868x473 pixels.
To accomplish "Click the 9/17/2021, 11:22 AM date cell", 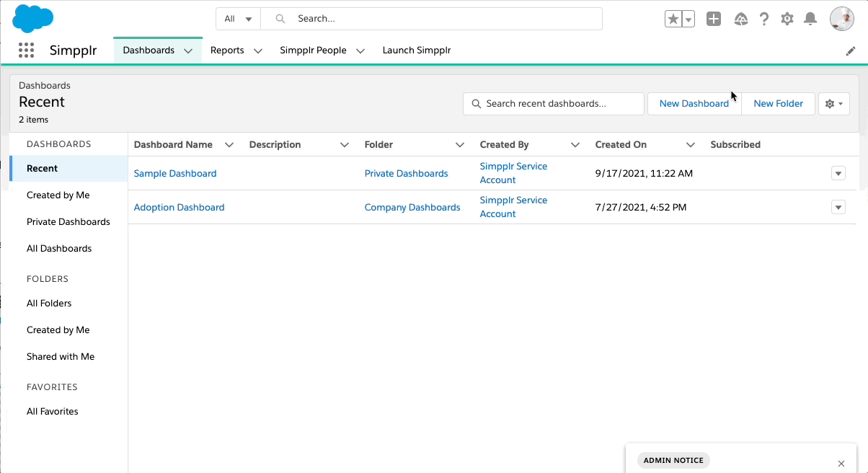I will coord(644,174).
